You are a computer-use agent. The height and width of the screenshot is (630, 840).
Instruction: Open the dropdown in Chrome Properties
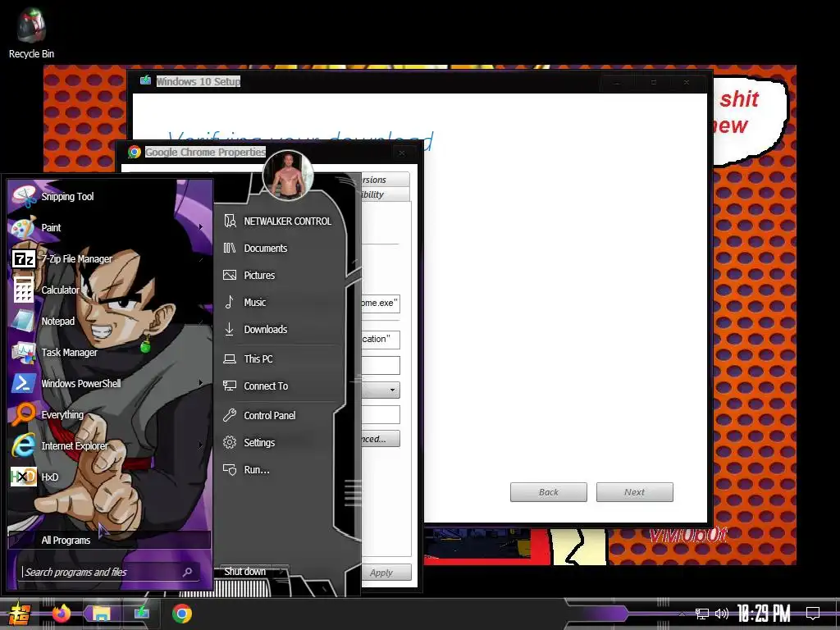pos(393,390)
